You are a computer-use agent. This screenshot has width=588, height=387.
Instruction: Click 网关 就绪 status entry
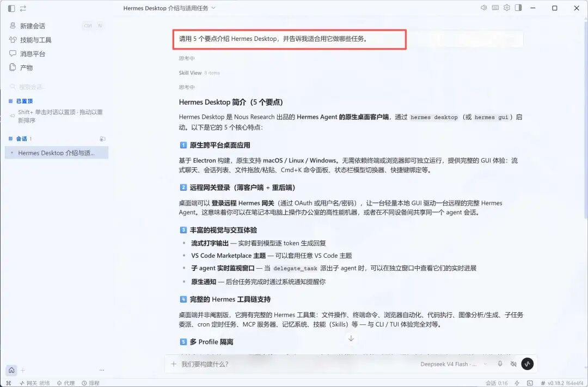pyautogui.click(x=34, y=383)
